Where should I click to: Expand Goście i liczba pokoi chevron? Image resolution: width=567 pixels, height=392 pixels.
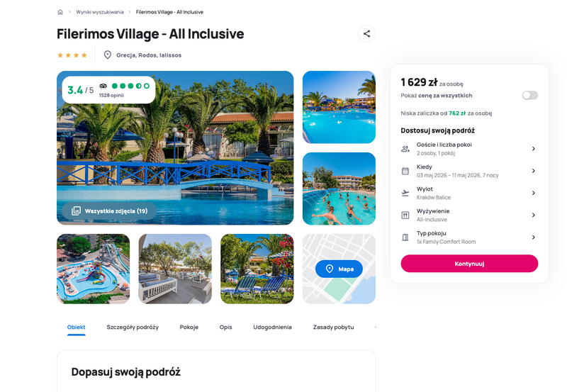coord(534,149)
